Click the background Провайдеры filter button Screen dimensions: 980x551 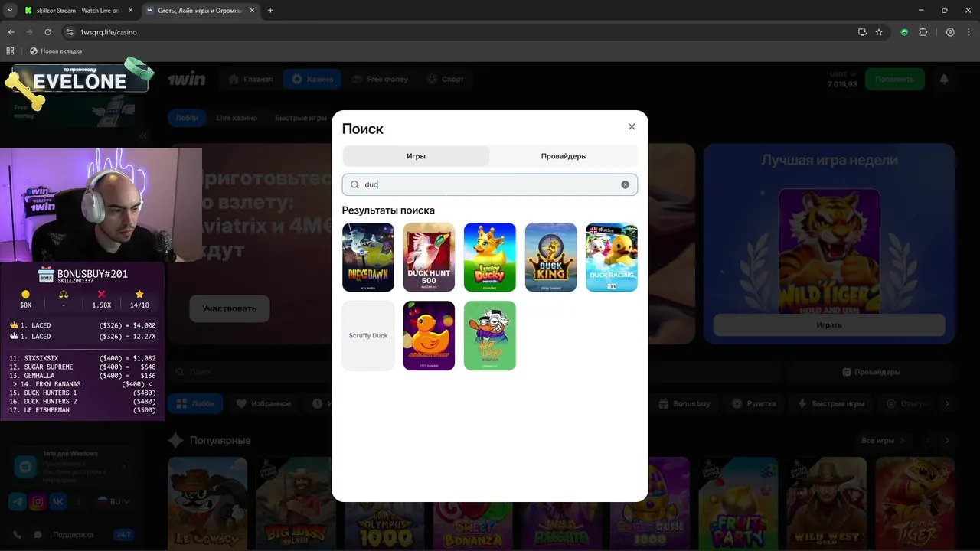871,372
